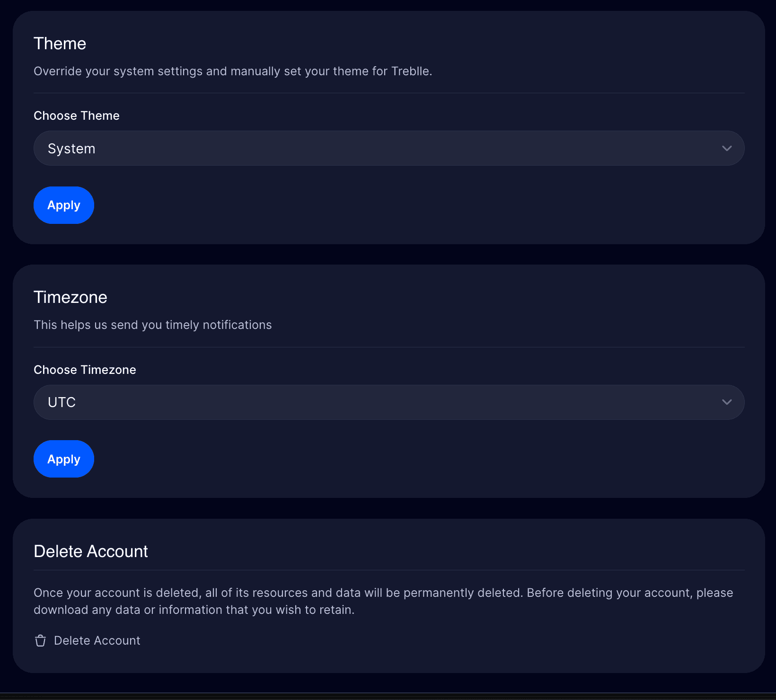Image resolution: width=776 pixels, height=700 pixels.
Task: Open the Choose Theme dropdown
Action: 388,148
